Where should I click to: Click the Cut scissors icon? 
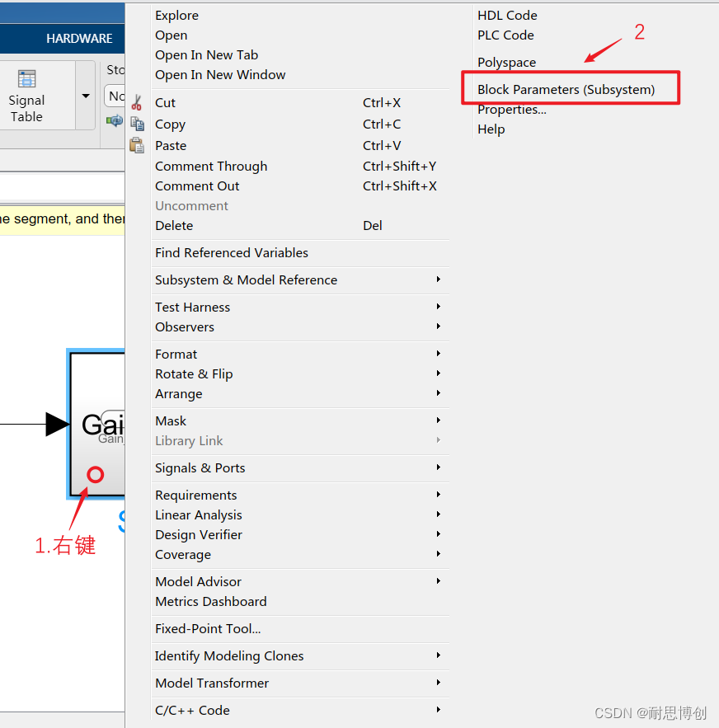coord(137,102)
